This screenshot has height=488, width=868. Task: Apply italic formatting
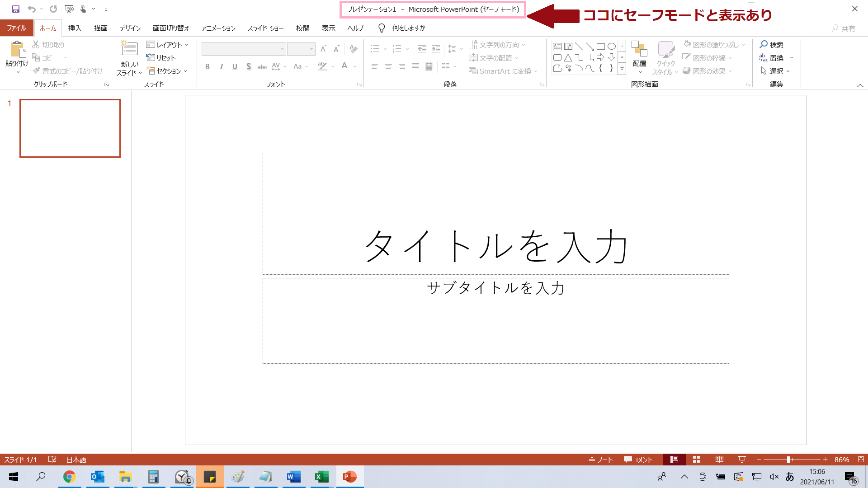(221, 66)
